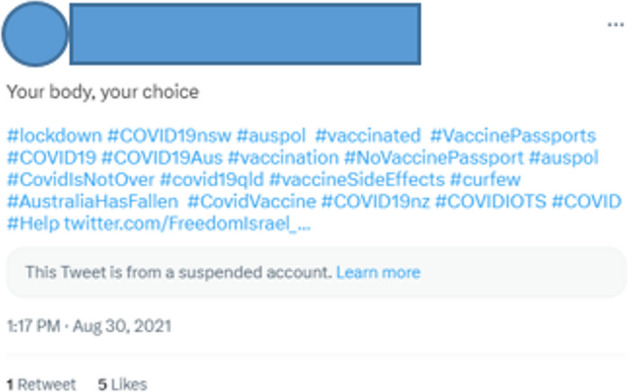
Task: Open the #VaccinePassports hashtag
Action: [513, 136]
